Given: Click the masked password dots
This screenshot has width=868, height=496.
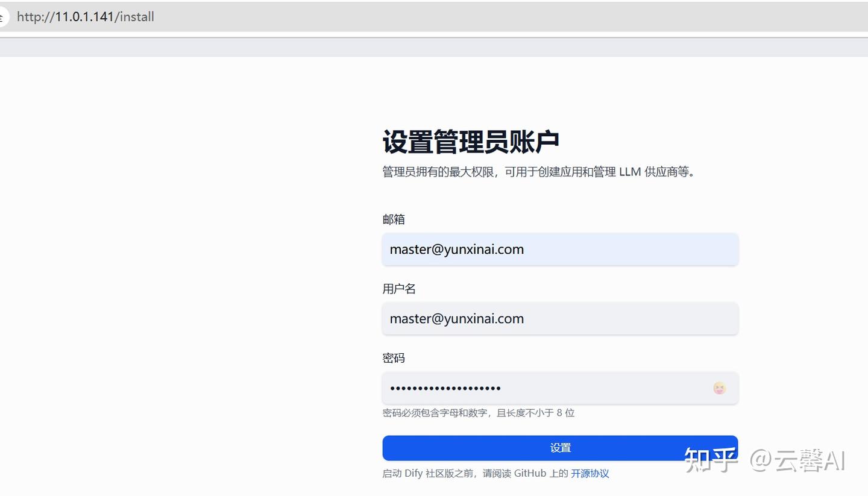Looking at the screenshot, I should click(445, 388).
